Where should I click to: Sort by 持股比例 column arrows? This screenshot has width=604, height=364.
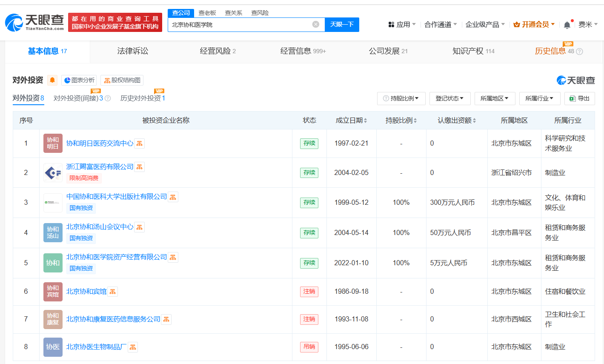point(415,120)
